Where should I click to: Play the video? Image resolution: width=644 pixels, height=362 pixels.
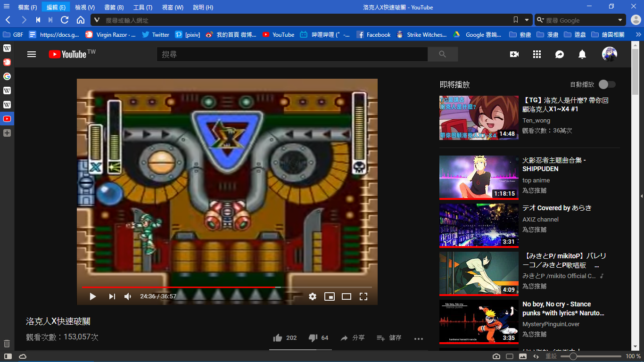[93, 296]
